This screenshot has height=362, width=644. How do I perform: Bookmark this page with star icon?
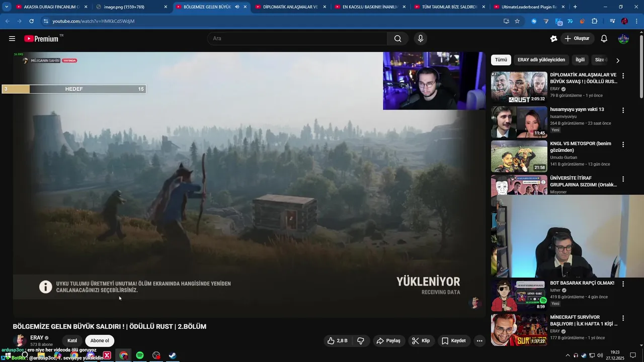point(517,21)
